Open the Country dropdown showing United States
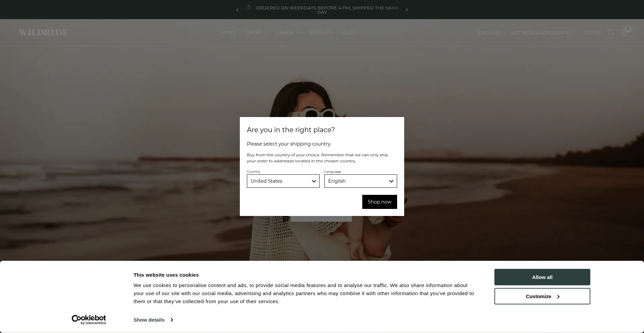This screenshot has height=333, width=644. [283, 181]
